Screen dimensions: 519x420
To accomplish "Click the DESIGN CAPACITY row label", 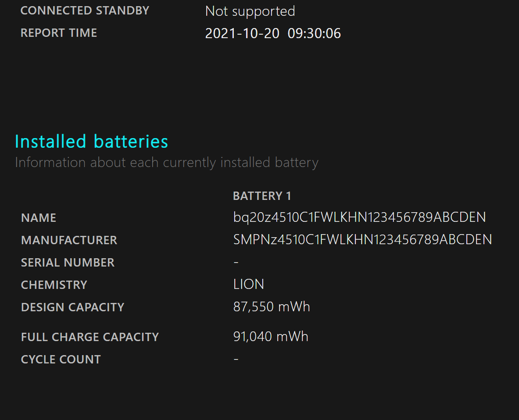I will [x=72, y=307].
